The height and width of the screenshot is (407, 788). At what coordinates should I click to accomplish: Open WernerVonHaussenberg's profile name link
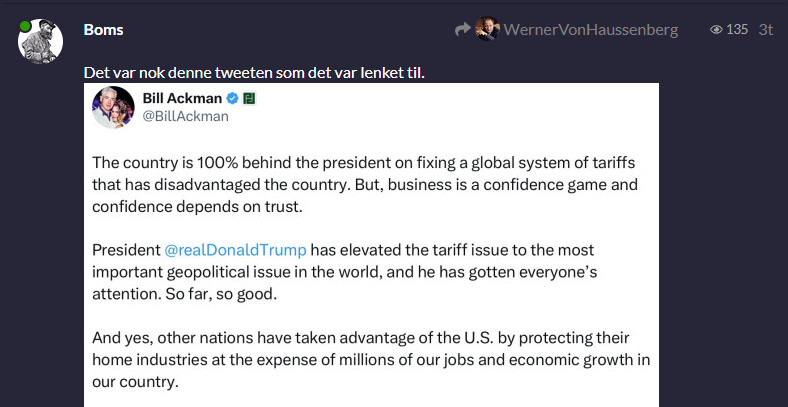[590, 30]
